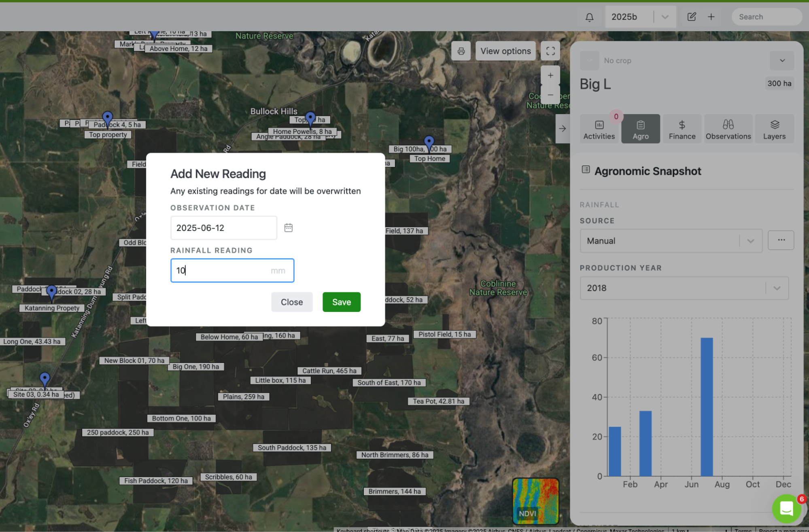809x532 pixels.
Task: Switch to the Activities tab
Action: pos(599,129)
